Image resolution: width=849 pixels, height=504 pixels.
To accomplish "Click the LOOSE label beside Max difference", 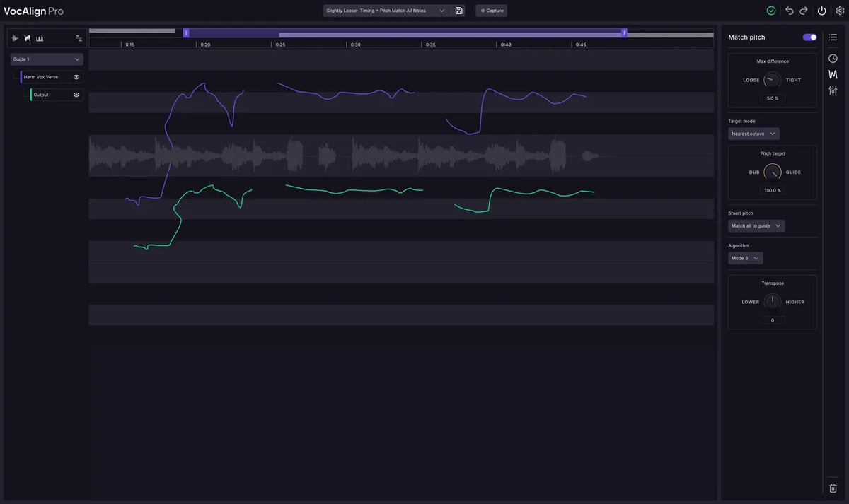I will coord(751,80).
